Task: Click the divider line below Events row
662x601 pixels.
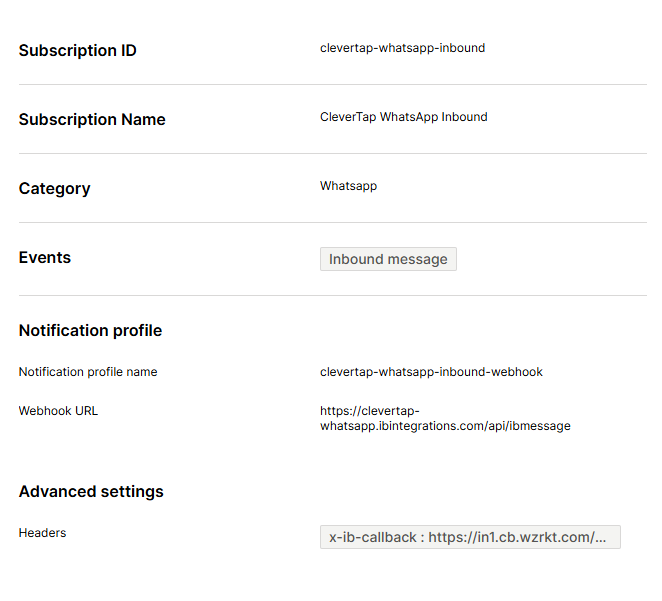Action: (332, 296)
